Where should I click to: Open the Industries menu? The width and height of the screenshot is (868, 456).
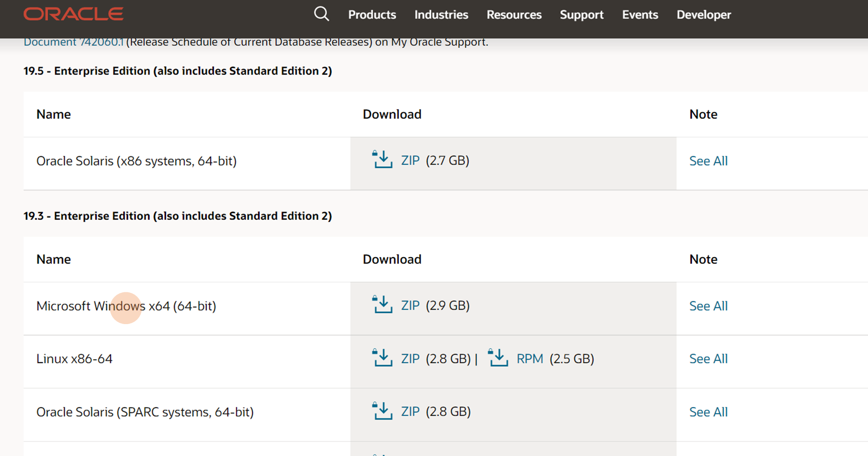click(441, 15)
